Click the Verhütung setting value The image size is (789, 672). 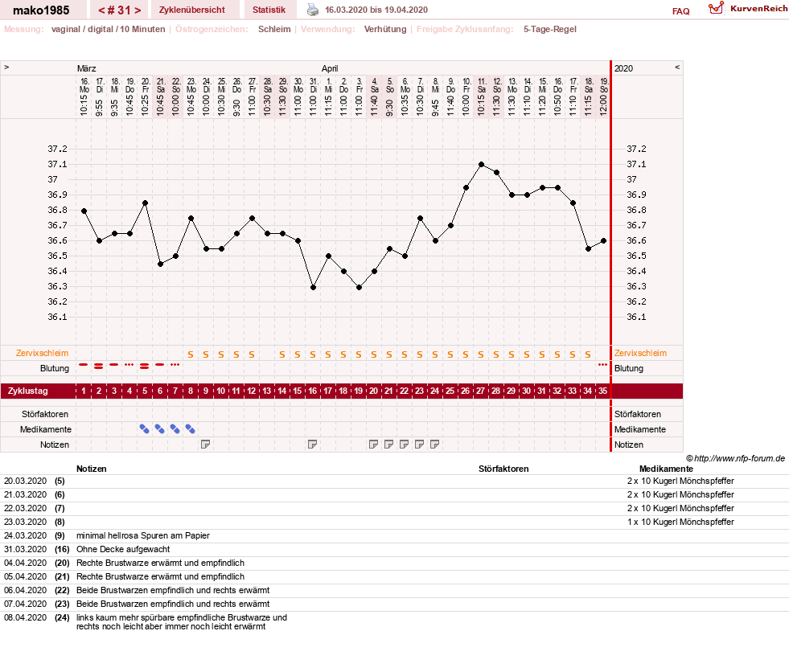(x=385, y=29)
